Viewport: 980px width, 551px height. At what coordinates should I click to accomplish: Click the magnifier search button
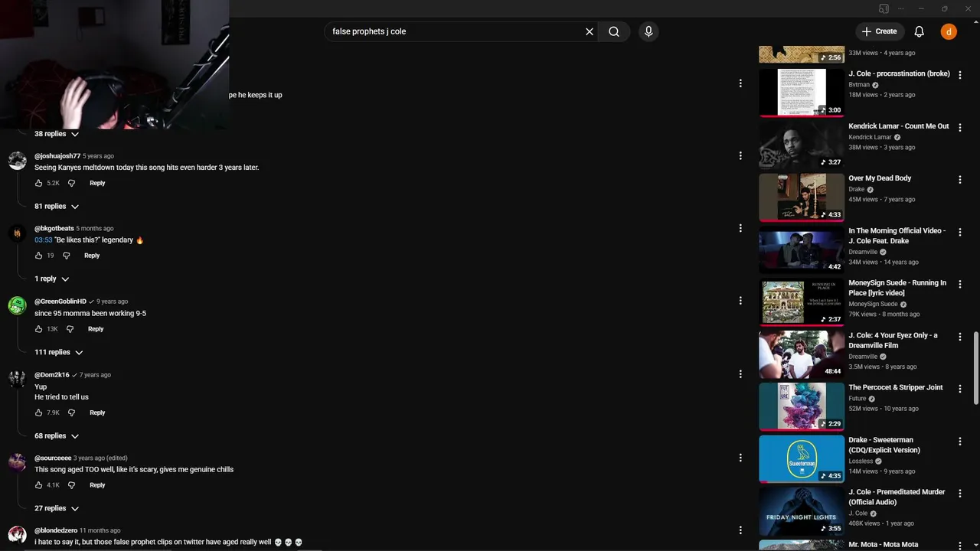pos(614,31)
